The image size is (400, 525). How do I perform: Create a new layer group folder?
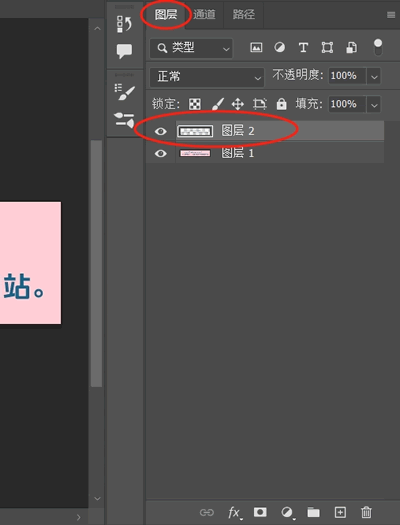(x=313, y=512)
